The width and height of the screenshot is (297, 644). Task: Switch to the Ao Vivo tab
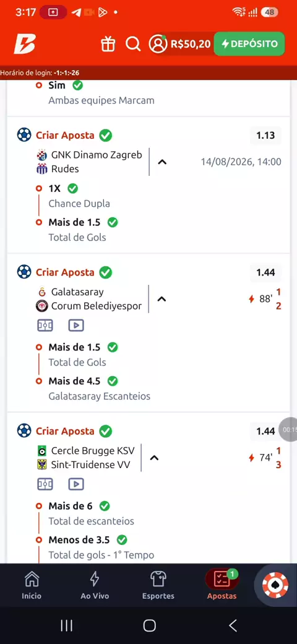pos(95,585)
